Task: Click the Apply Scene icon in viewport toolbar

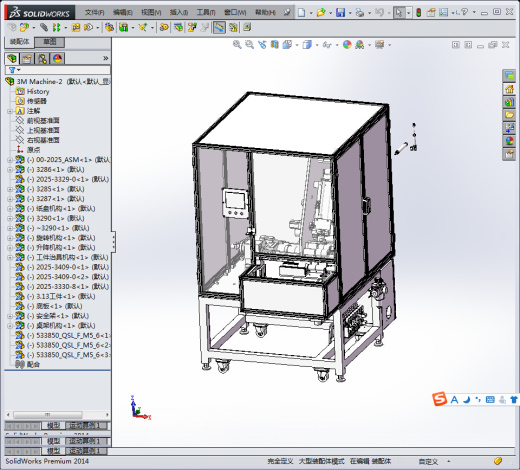Action: (x=360, y=44)
